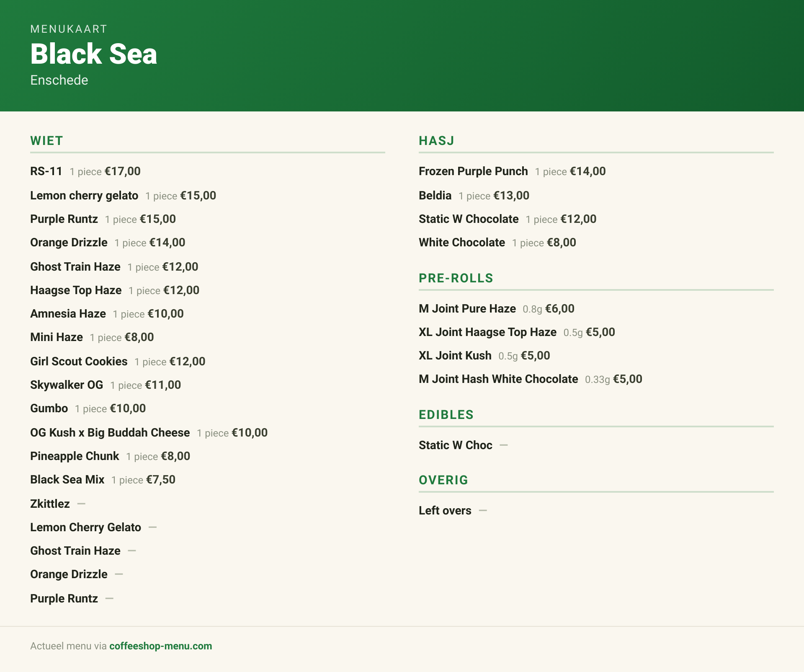Click the Zkittlez item
This screenshot has width=804, height=672.
(x=58, y=504)
